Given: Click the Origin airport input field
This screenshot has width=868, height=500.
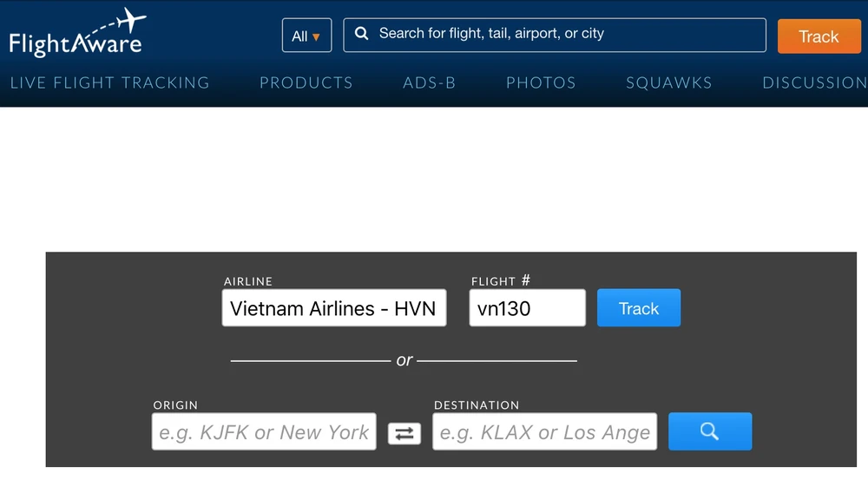Looking at the screenshot, I should click(x=264, y=432).
